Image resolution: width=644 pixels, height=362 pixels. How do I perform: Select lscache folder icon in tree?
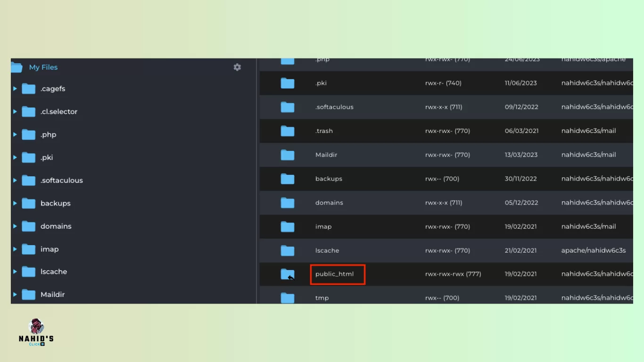29,272
